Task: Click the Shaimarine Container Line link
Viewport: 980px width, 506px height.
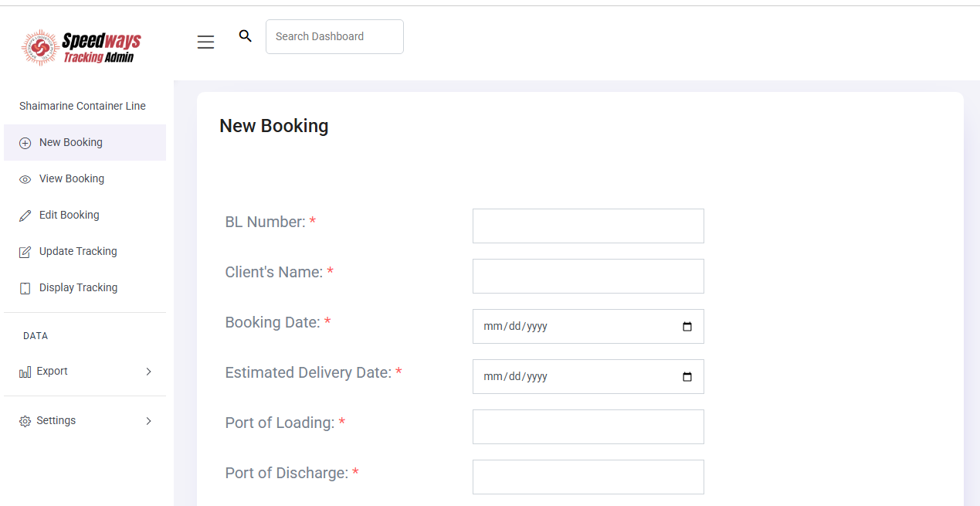Action: [x=83, y=106]
